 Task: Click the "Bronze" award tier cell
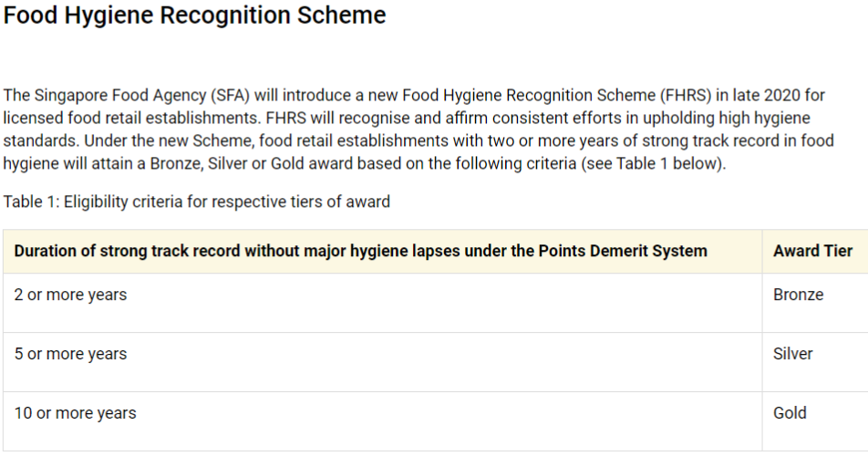tap(798, 295)
